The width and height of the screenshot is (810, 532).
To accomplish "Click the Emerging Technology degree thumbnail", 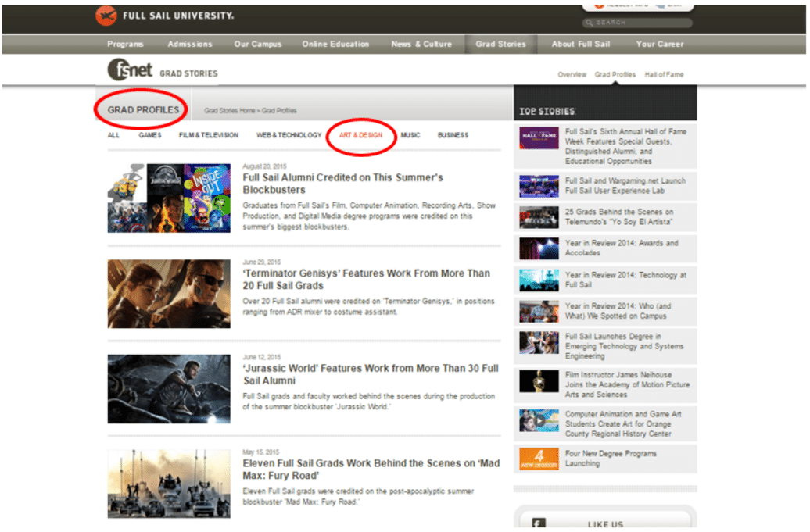I will tap(539, 343).
